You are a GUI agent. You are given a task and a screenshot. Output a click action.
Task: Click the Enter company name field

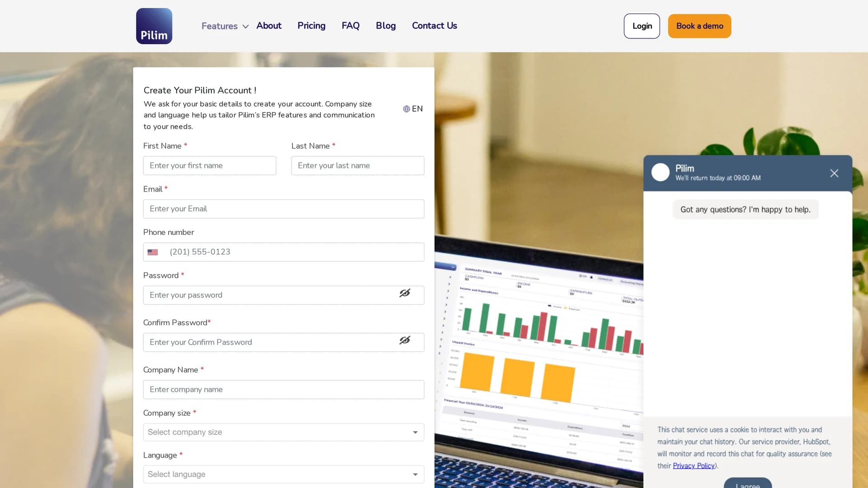(x=283, y=389)
